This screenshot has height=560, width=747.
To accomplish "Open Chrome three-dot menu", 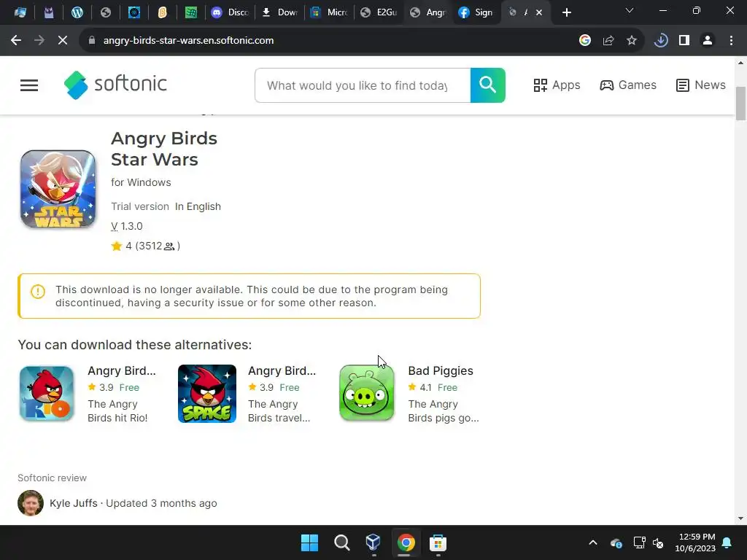I will point(731,41).
